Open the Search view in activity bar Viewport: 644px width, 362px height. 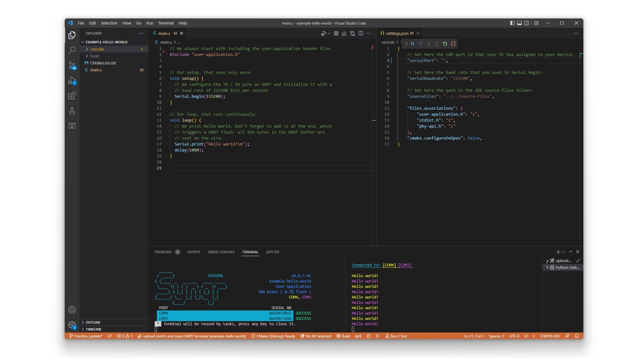click(x=72, y=50)
